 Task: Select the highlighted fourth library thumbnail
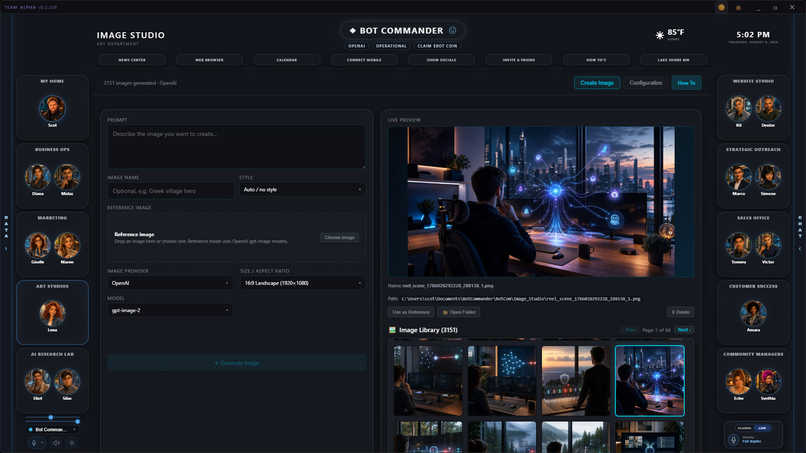(x=650, y=380)
